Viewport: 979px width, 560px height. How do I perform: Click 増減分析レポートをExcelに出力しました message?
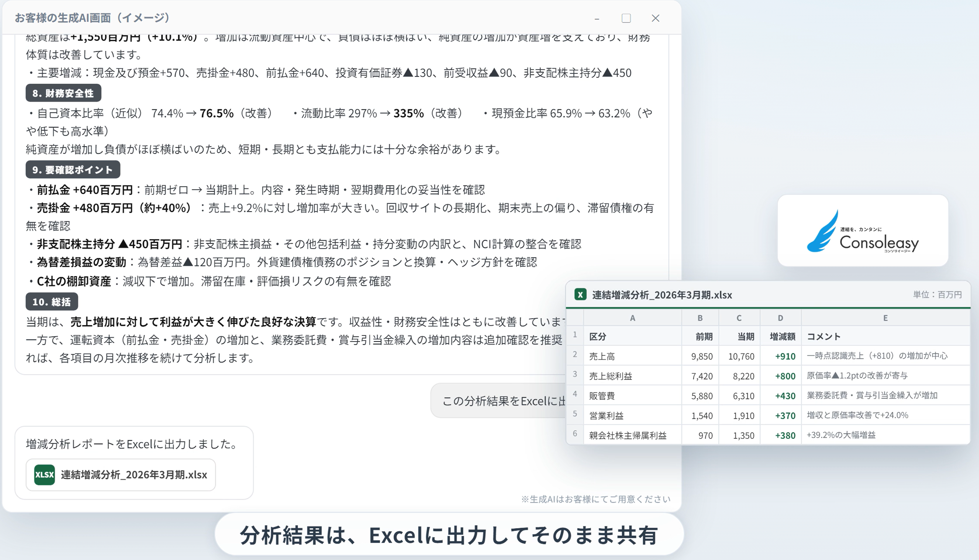coord(132,444)
